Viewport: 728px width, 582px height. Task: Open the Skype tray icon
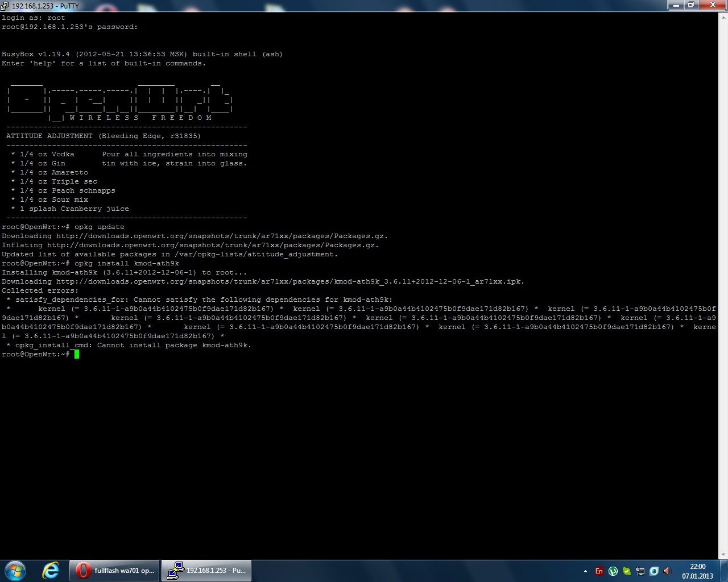click(x=627, y=571)
